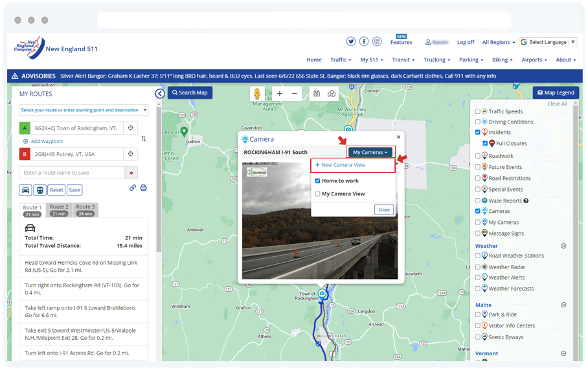Save the current route
The height and width of the screenshot is (376, 588).
coord(74,190)
